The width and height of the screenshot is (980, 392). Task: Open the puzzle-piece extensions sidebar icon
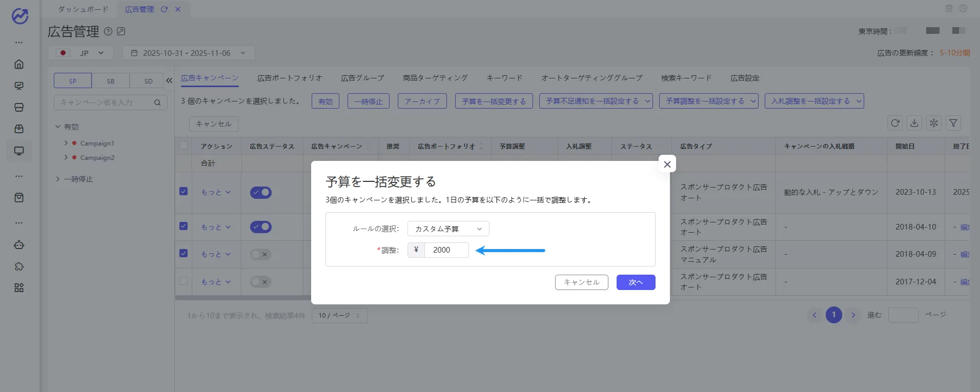tap(19, 266)
